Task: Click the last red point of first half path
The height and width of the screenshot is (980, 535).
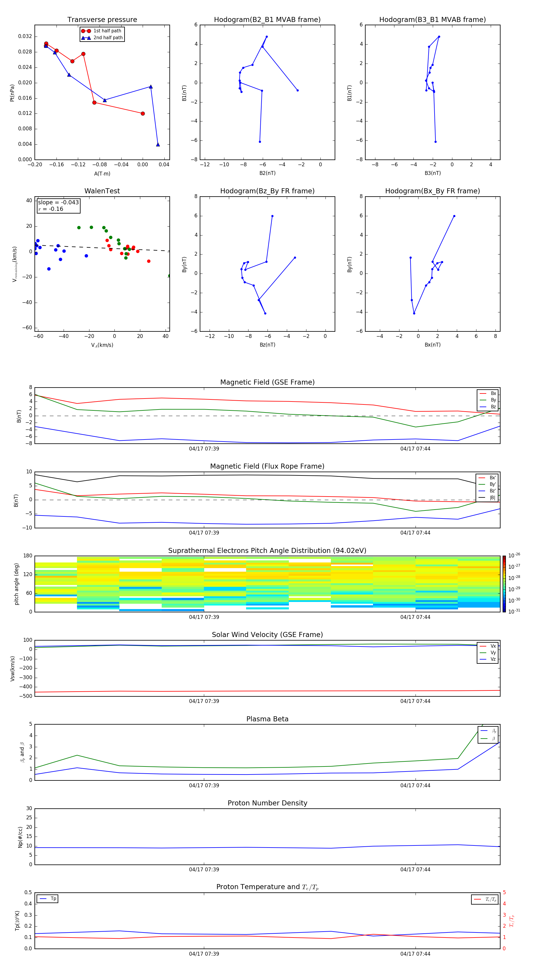Action: tap(143, 114)
